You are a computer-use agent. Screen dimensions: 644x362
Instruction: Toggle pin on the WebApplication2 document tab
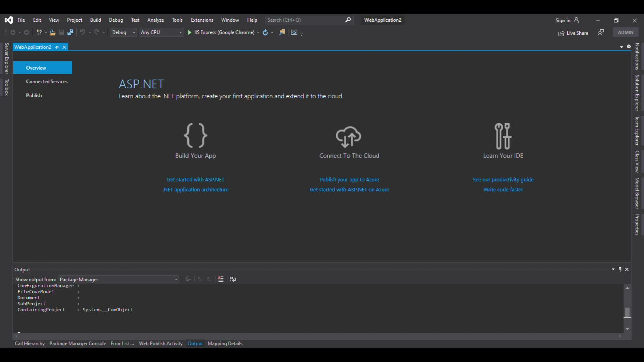tap(57, 47)
